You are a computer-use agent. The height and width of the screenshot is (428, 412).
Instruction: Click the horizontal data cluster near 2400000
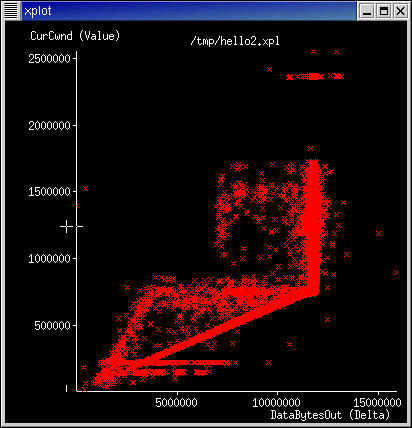tap(315, 77)
